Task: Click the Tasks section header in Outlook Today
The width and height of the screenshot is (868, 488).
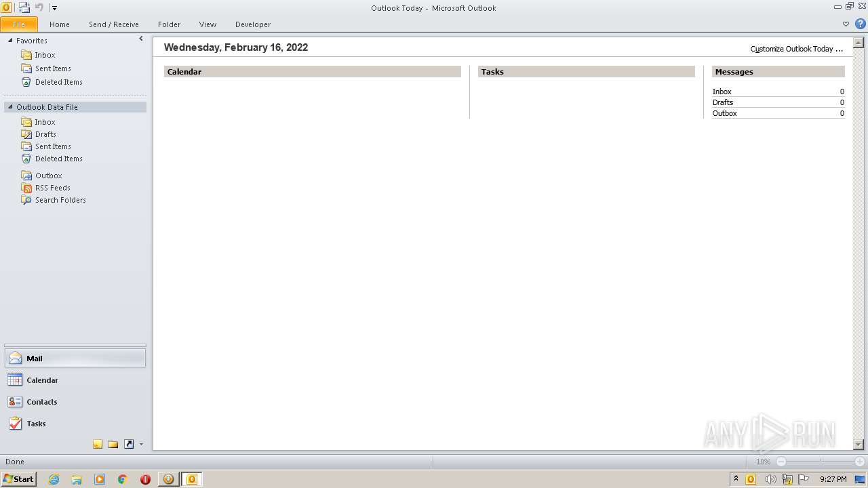Action: (587, 72)
